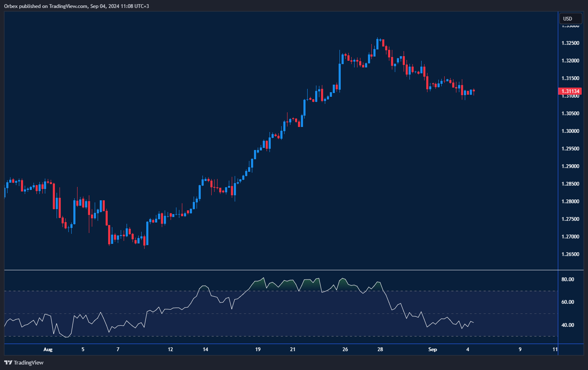The width and height of the screenshot is (588, 370).
Task: Select the Sep label on the time axis
Action: coord(432,349)
